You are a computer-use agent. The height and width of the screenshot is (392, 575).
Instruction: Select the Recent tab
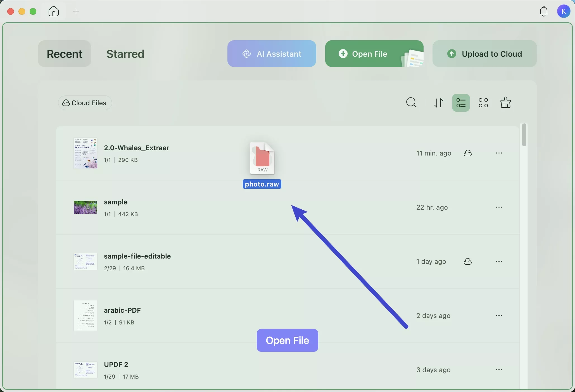pyautogui.click(x=64, y=54)
